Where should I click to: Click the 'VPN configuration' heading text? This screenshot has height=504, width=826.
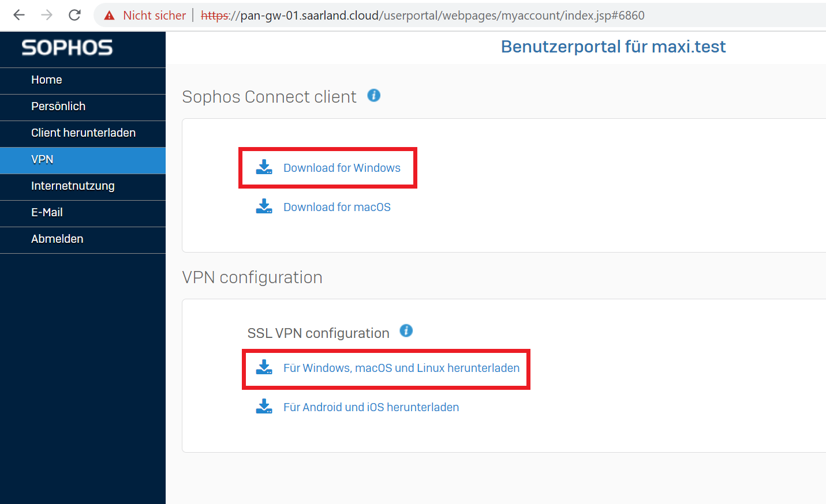click(252, 277)
